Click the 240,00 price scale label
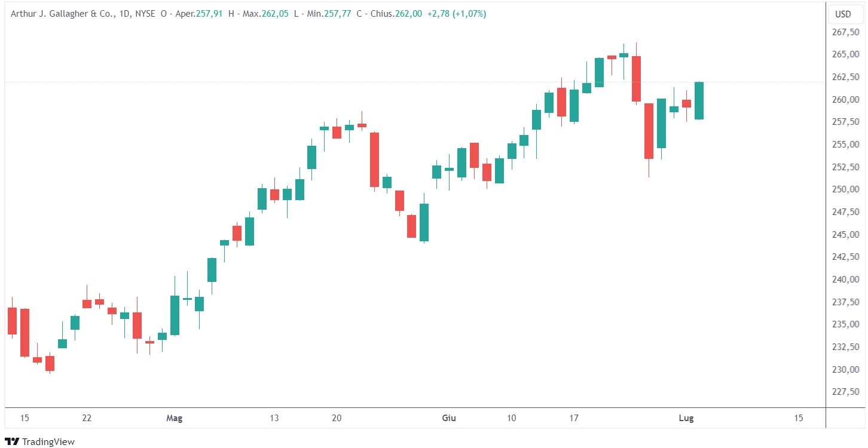The height and width of the screenshot is (448, 868). click(x=846, y=280)
